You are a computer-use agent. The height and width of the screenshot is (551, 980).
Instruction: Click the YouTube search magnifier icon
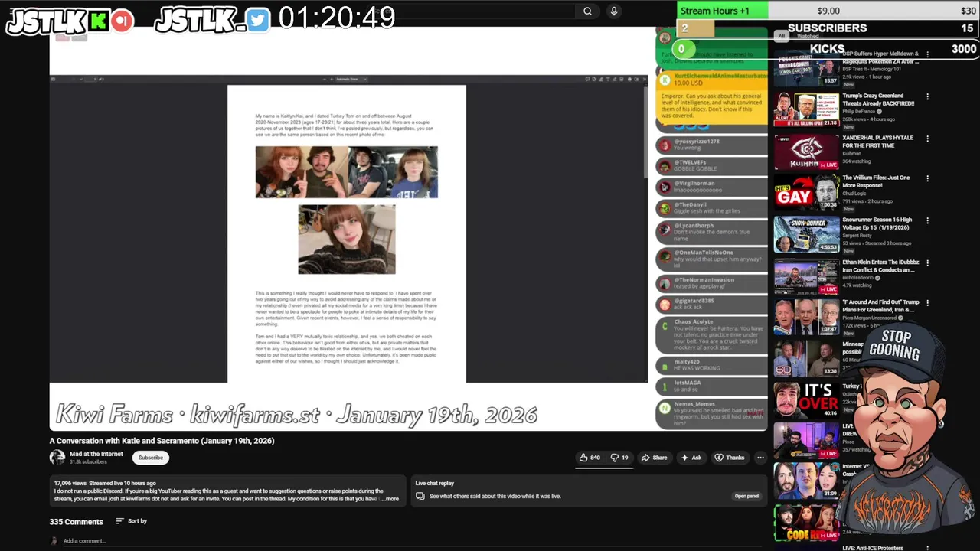click(x=587, y=11)
